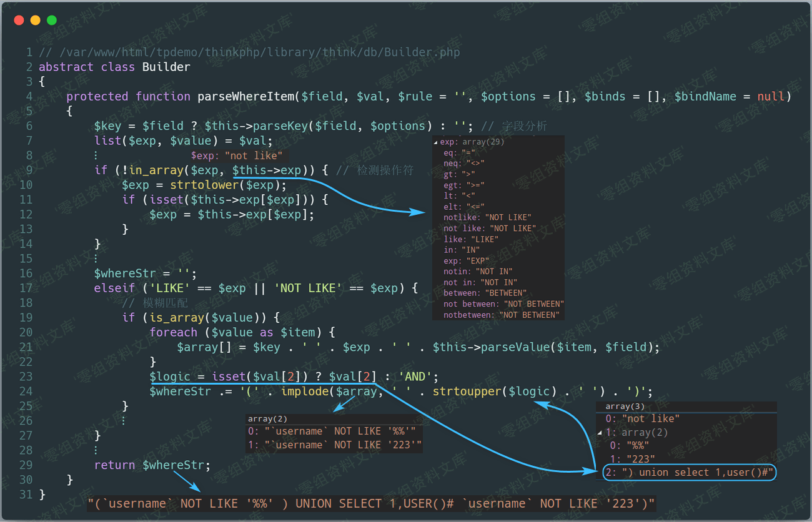Expand folded code marker on line 26
The height and width of the screenshot is (522, 812).
pyautogui.click(x=123, y=421)
